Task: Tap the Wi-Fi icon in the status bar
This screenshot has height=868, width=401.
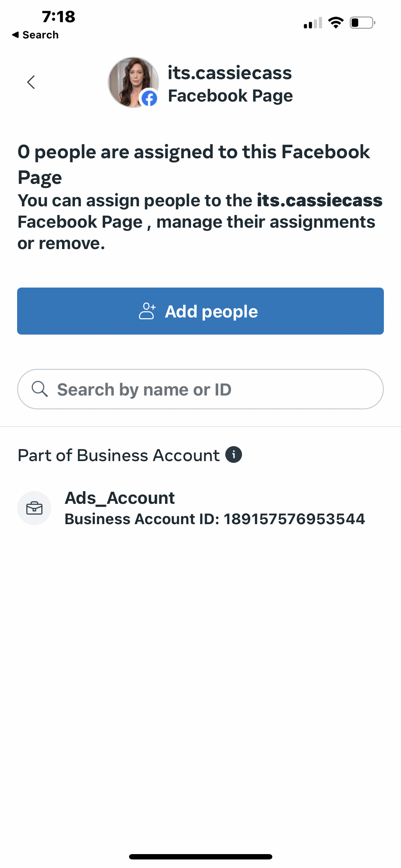Action: [x=335, y=23]
